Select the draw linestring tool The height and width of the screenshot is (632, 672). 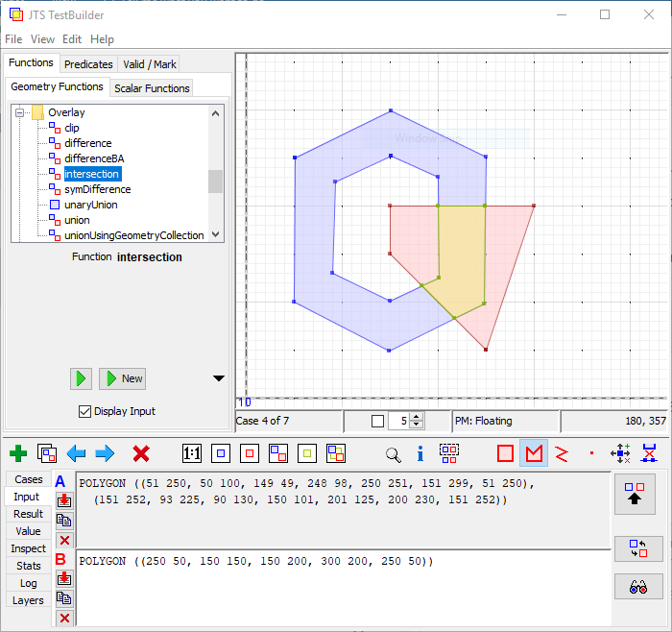562,453
